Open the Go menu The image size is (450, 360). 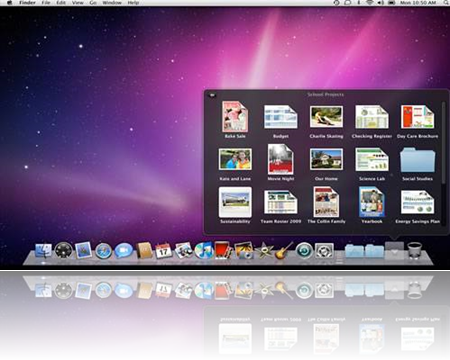(93, 3)
